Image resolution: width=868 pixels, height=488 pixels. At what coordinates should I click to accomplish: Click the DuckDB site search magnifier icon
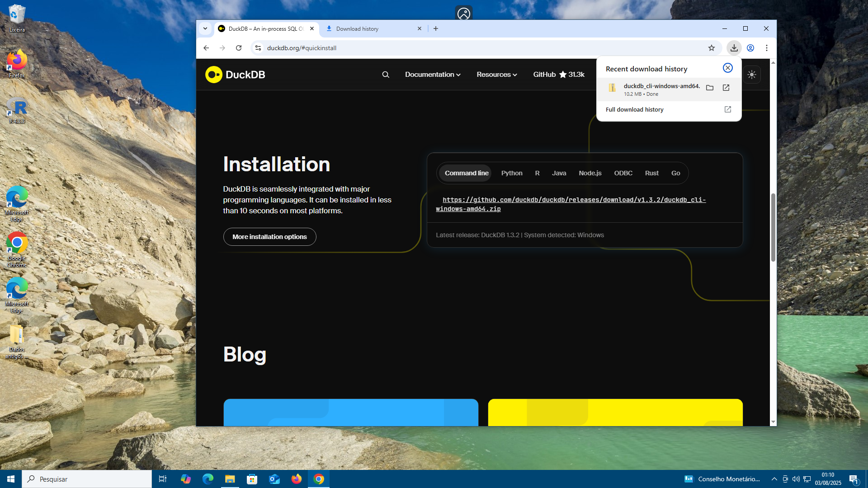386,75
